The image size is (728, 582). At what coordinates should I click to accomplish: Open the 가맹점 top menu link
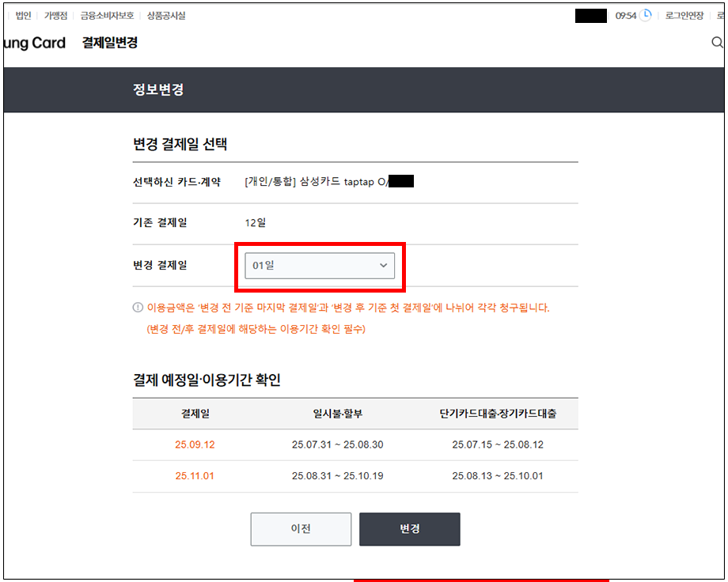pyautogui.click(x=55, y=15)
